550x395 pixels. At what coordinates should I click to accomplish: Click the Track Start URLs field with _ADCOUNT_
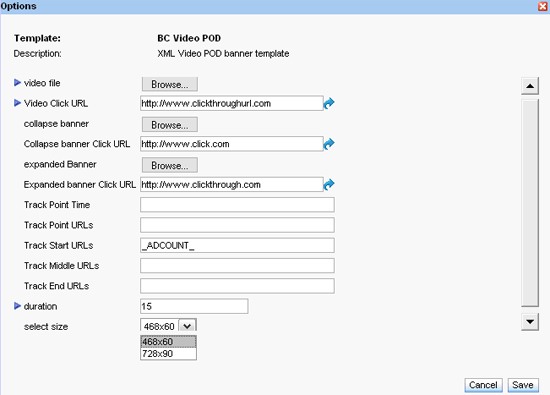click(x=237, y=245)
